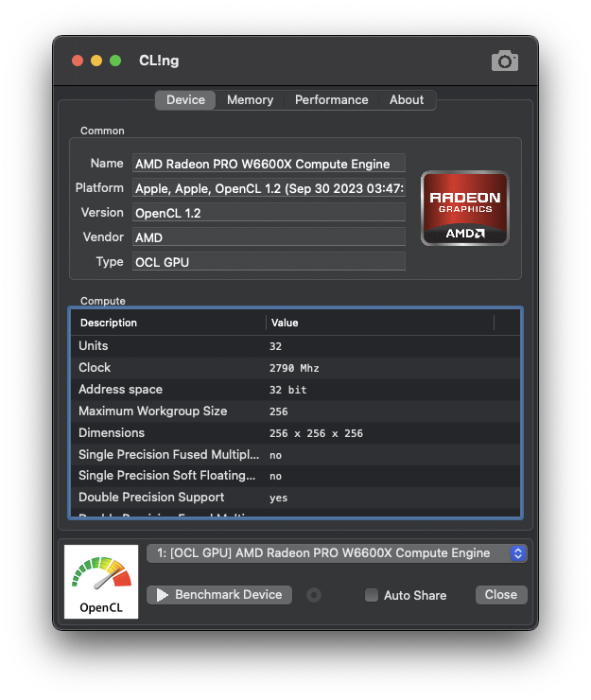Screen dimensions: 591x700
Task: Click the play icon on Benchmark Device
Action: click(162, 595)
